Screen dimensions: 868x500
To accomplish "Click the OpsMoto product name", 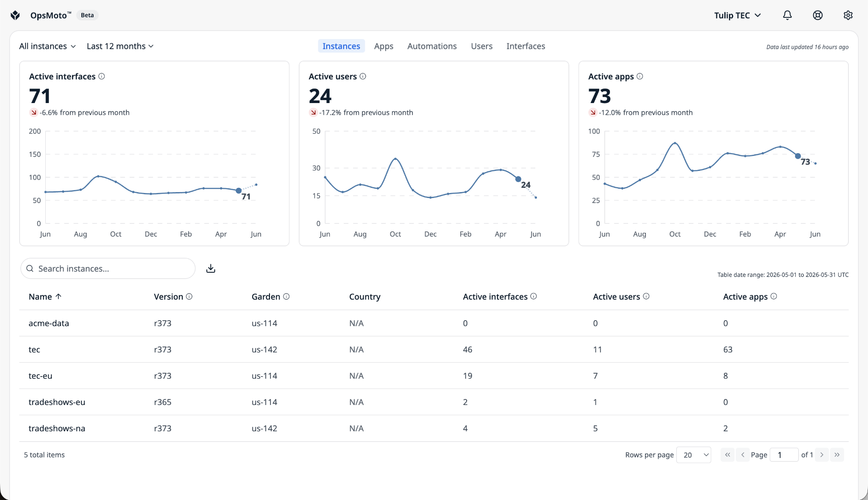I will 50,15.
